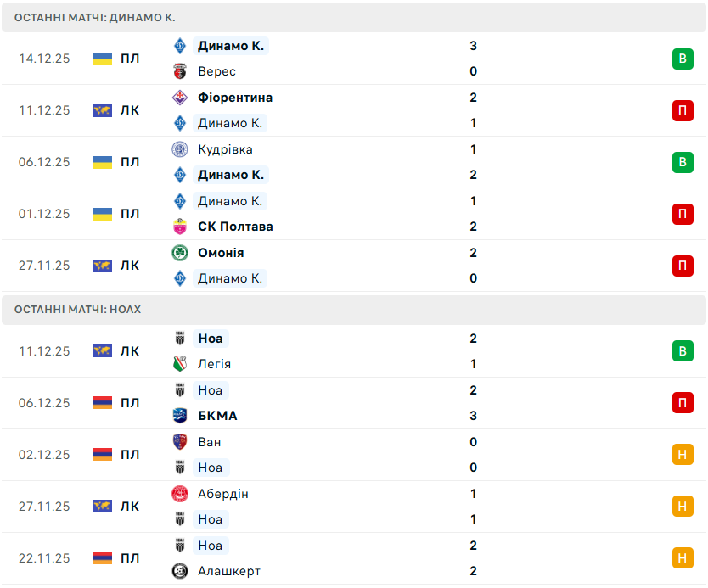The height and width of the screenshot is (588, 708).
Task: Open the СК Полтава team link
Action: point(235,227)
